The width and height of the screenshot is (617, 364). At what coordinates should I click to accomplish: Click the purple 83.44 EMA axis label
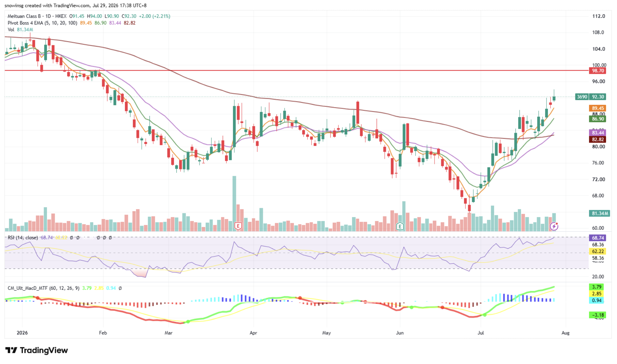tap(598, 133)
